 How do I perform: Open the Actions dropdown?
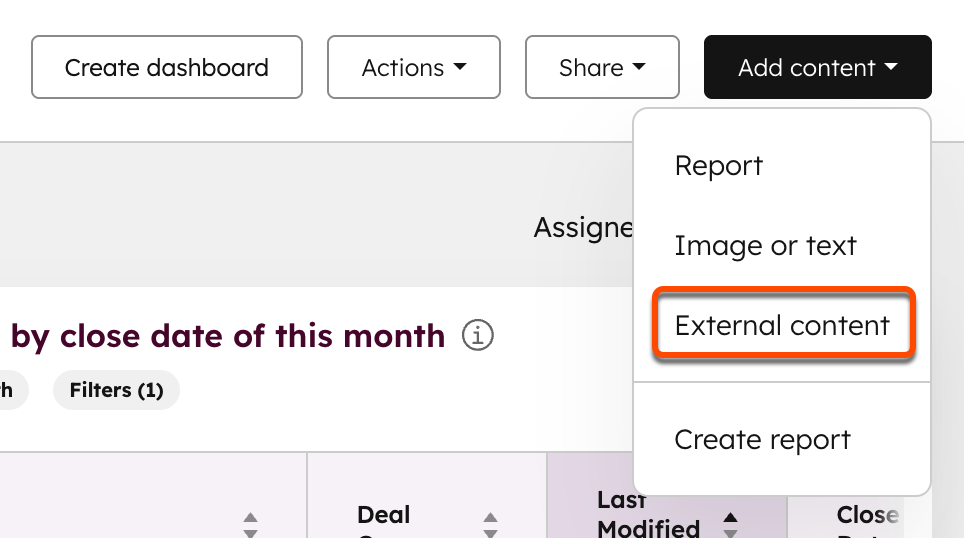click(414, 67)
